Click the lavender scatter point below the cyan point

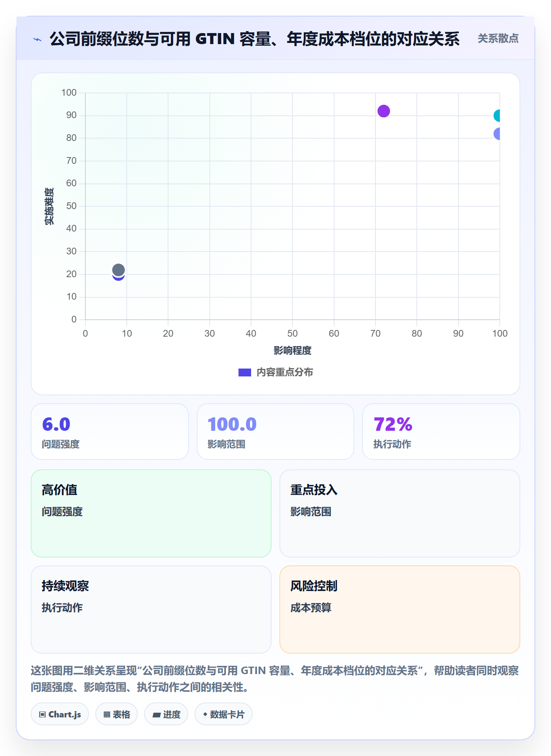click(497, 134)
